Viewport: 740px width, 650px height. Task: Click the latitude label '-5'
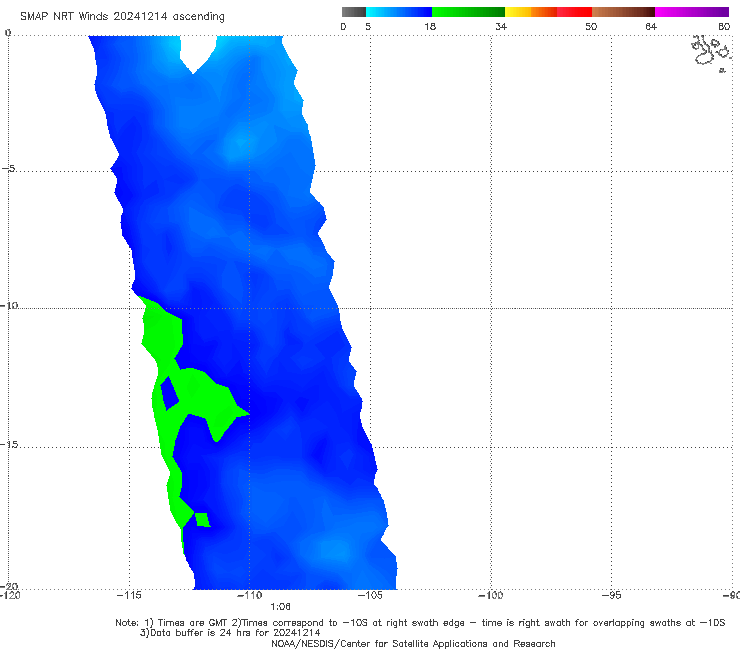(x=8, y=168)
